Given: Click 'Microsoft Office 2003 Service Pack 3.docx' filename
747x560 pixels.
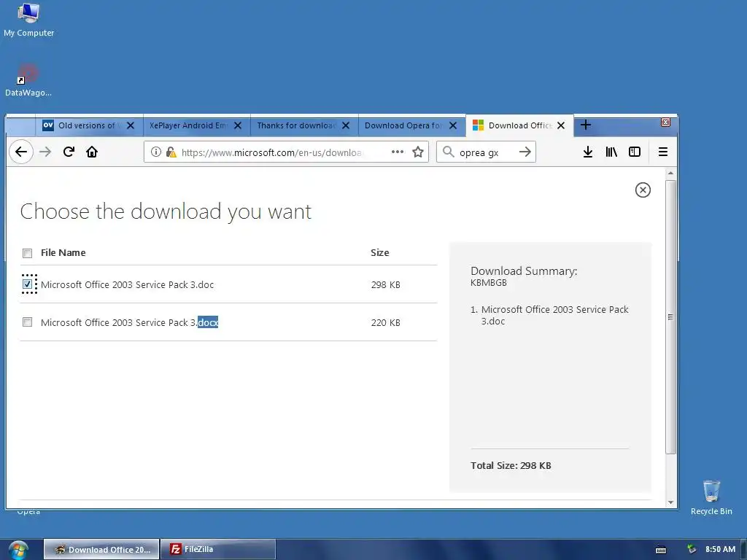Looking at the screenshot, I should 130,323.
